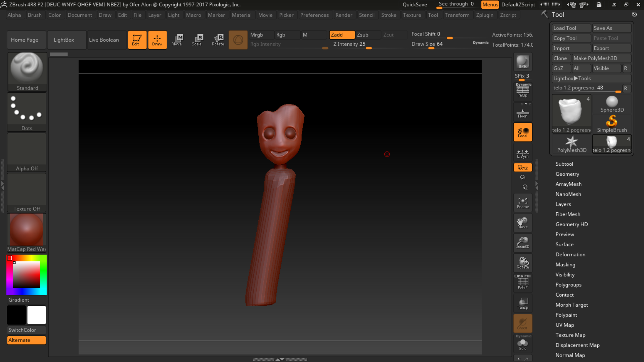Screen dimensions: 644x362
Task: Open the Stroke menu
Action: pyautogui.click(x=389, y=15)
